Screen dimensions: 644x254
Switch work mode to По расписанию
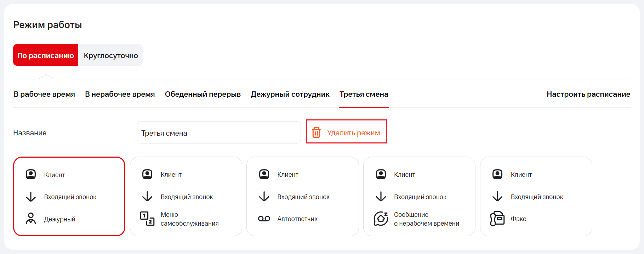pos(46,55)
